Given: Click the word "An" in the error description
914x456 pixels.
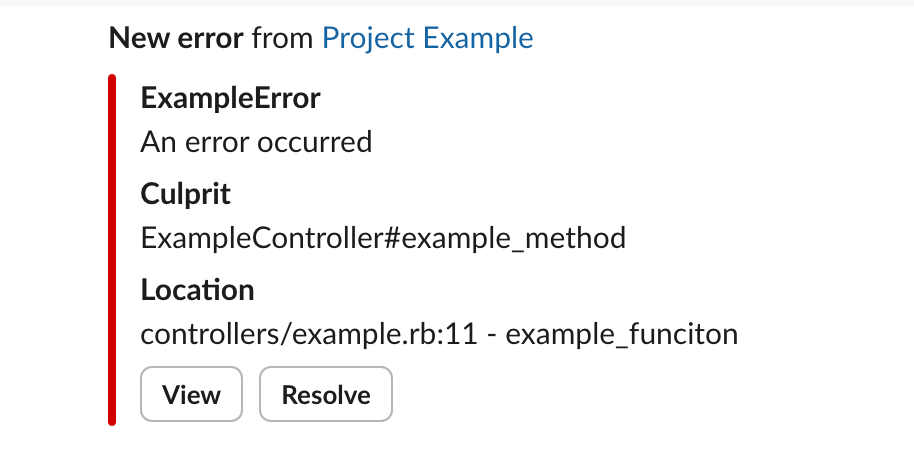Looking at the screenshot, I should (158, 142).
